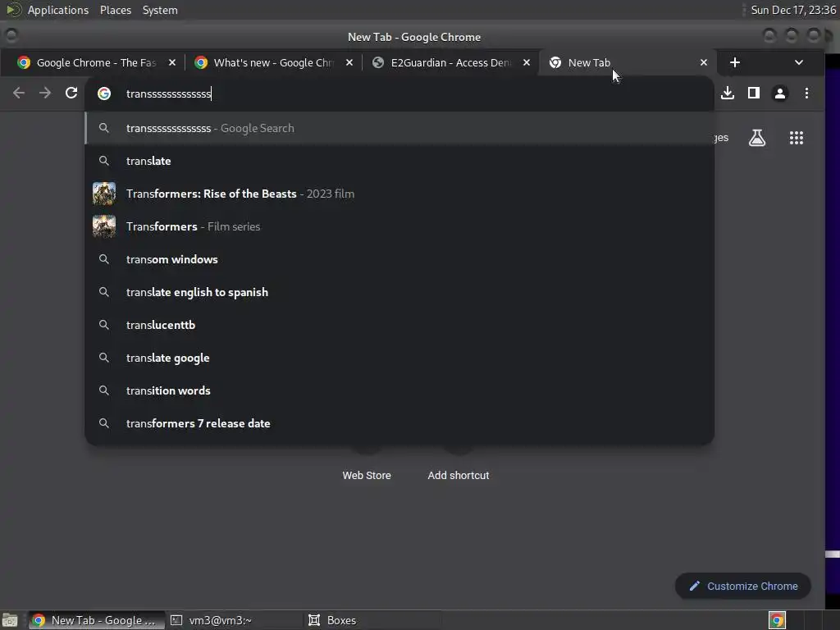Image resolution: width=840 pixels, height=630 pixels.
Task: Open the Search Labs flask icon
Action: click(757, 138)
